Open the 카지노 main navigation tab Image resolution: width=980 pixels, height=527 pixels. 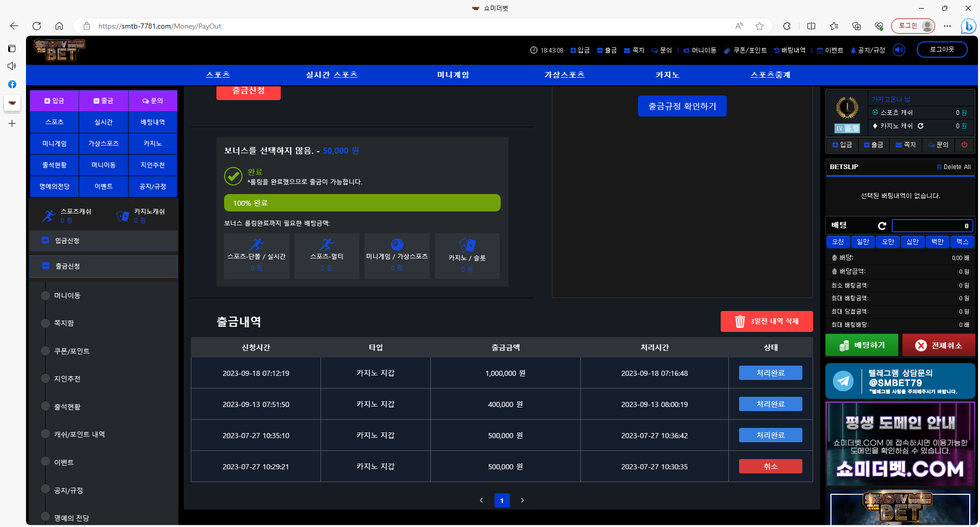coord(667,75)
